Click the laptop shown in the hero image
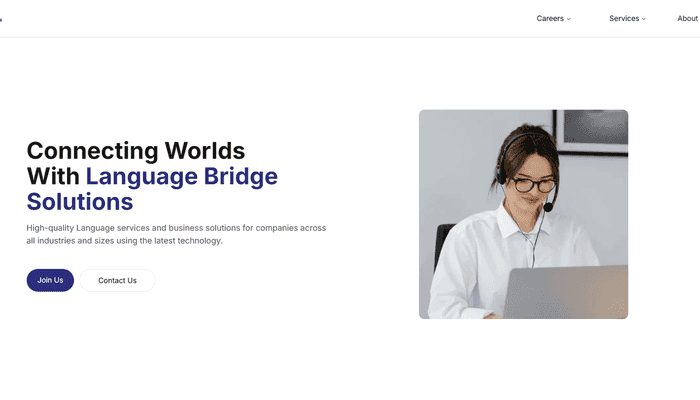Image resolution: width=700 pixels, height=400 pixels. tap(570, 291)
